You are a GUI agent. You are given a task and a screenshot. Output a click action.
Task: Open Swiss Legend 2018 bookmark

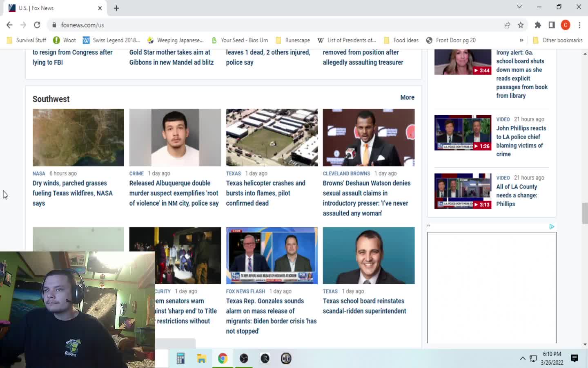click(111, 40)
